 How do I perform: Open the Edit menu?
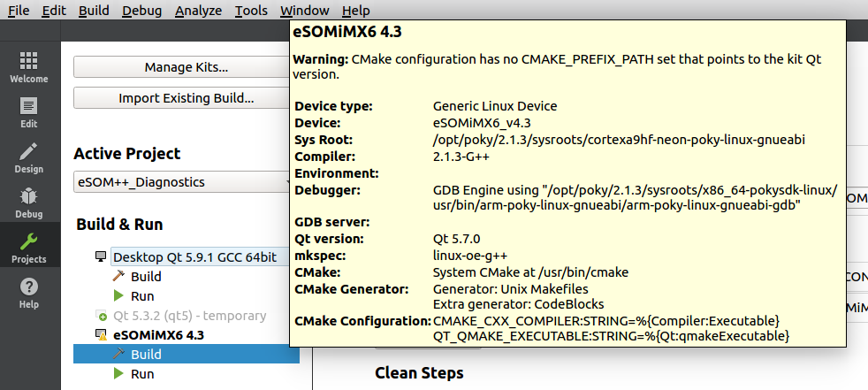[x=54, y=11]
